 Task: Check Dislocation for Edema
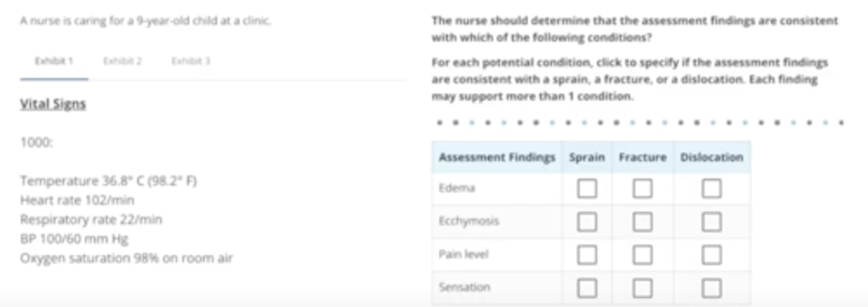(711, 189)
